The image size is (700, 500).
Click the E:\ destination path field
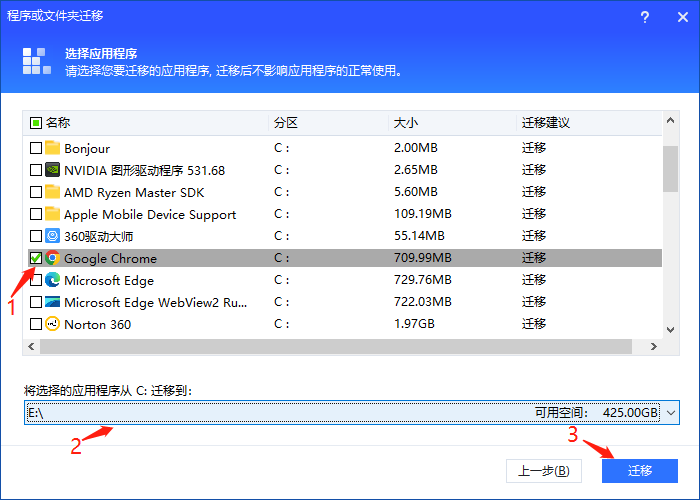[352, 412]
